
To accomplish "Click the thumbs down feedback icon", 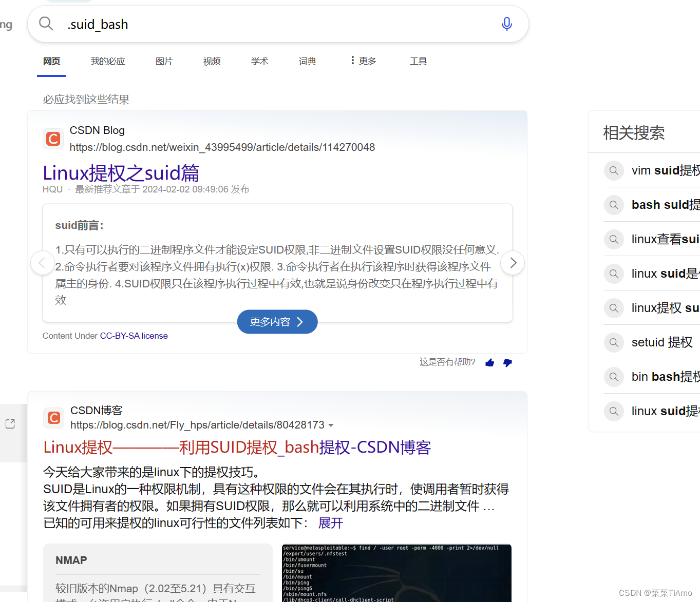I will click(507, 363).
